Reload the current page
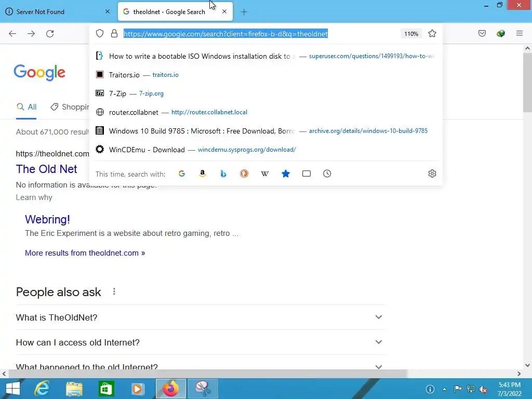Screen dimensions: 532x399 click(50, 34)
